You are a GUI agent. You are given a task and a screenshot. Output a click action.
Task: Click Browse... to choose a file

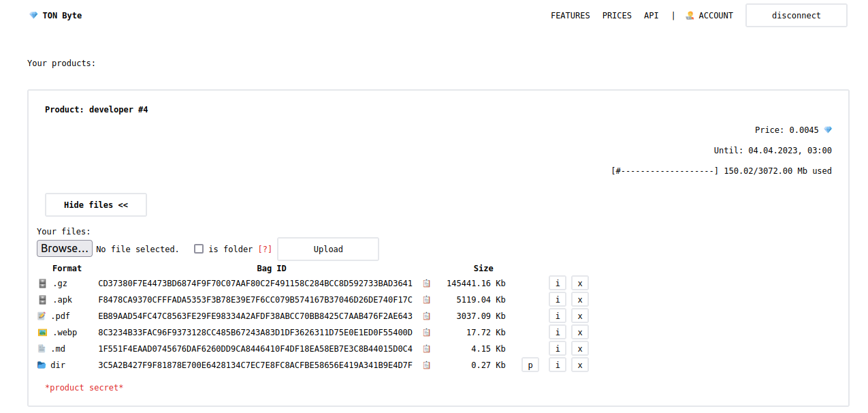[x=65, y=249]
